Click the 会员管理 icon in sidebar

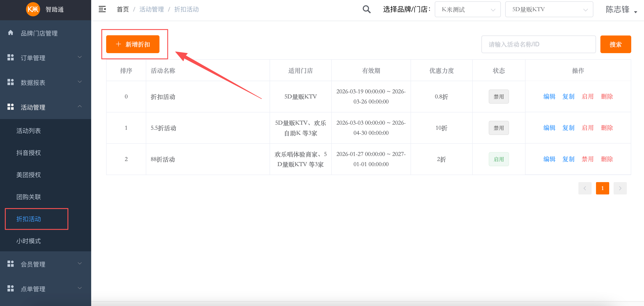click(11, 263)
